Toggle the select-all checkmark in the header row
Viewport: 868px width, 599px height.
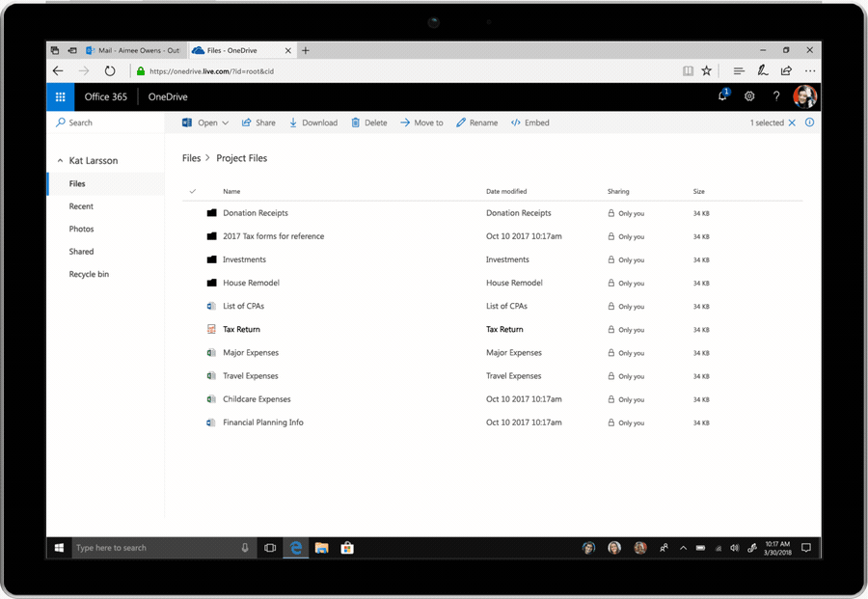193,191
